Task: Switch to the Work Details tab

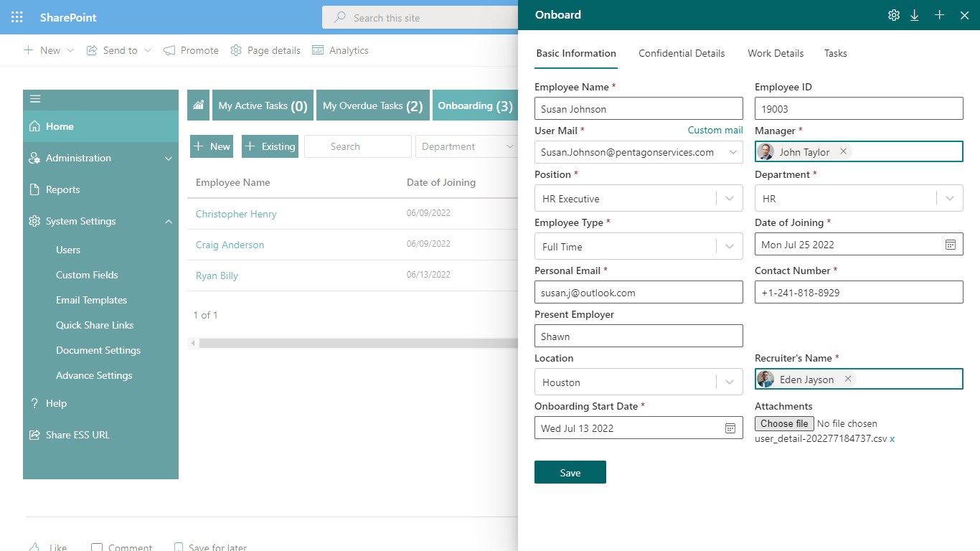Action: [776, 53]
